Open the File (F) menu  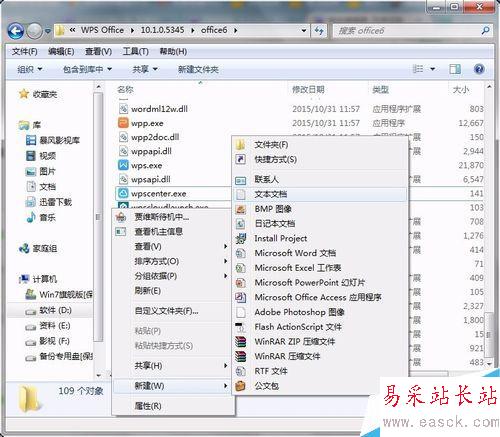24,52
